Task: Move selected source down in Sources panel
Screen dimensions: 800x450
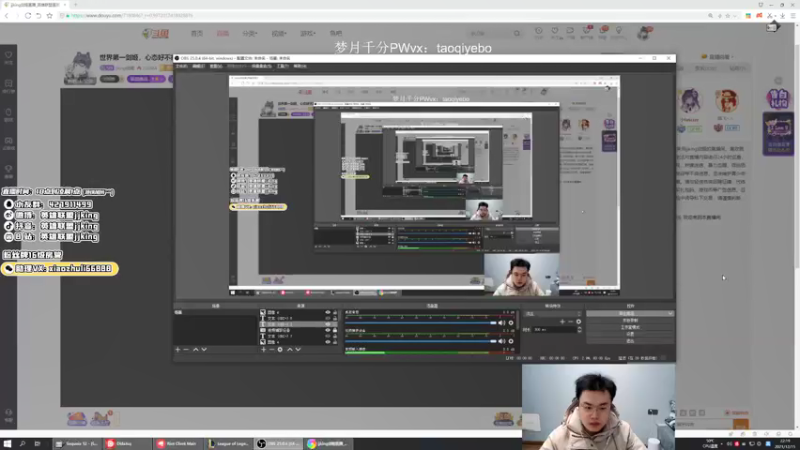Action: coord(298,349)
